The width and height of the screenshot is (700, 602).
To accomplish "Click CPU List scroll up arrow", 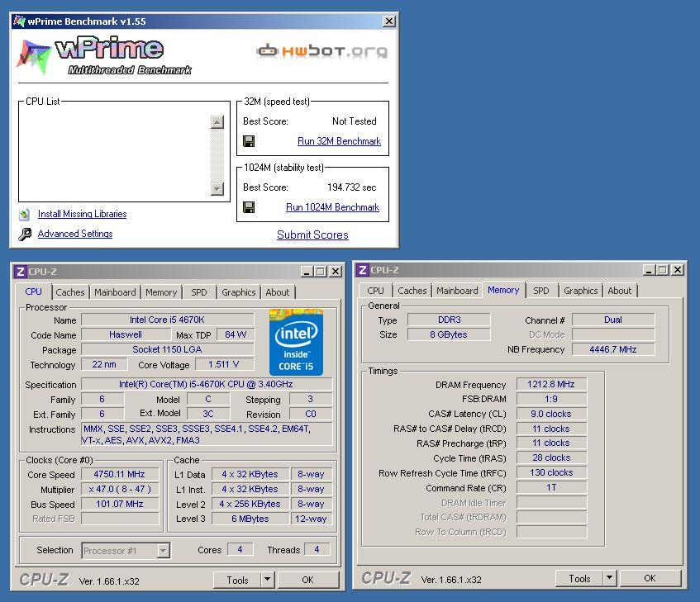I will (x=217, y=122).
